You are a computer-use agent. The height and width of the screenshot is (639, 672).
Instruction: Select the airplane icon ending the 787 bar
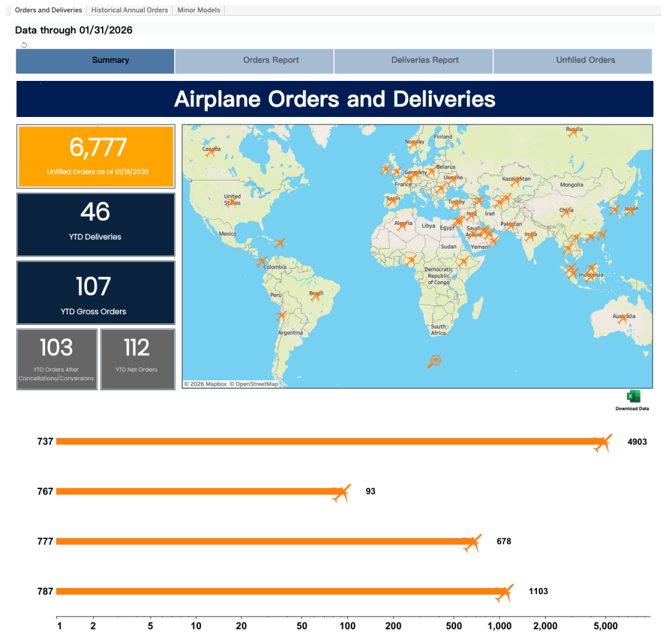tap(504, 593)
